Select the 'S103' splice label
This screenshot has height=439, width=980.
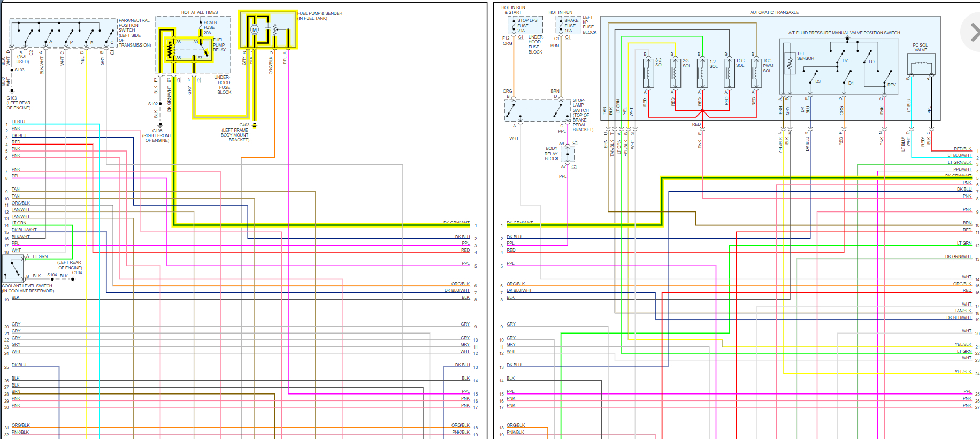[x=19, y=70]
